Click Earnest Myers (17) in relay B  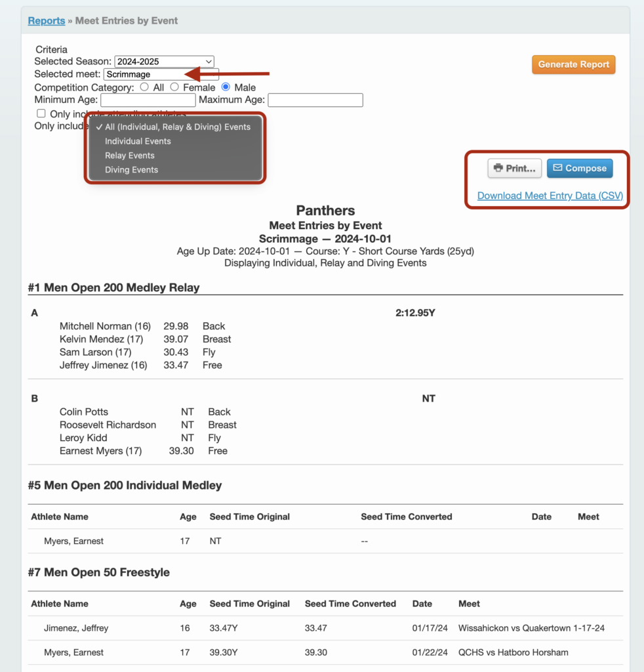pyautogui.click(x=100, y=450)
